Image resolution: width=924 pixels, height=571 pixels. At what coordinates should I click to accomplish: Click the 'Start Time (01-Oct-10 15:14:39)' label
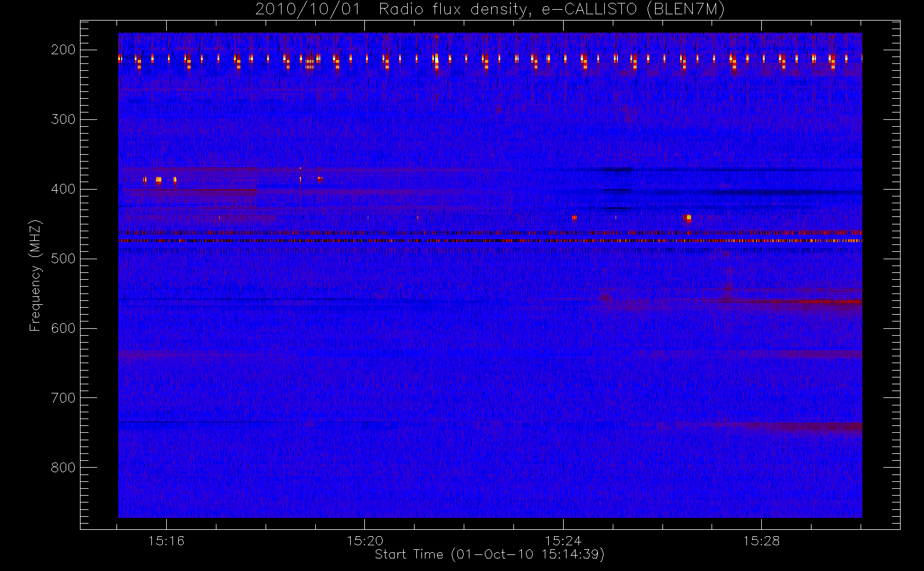[x=489, y=554]
